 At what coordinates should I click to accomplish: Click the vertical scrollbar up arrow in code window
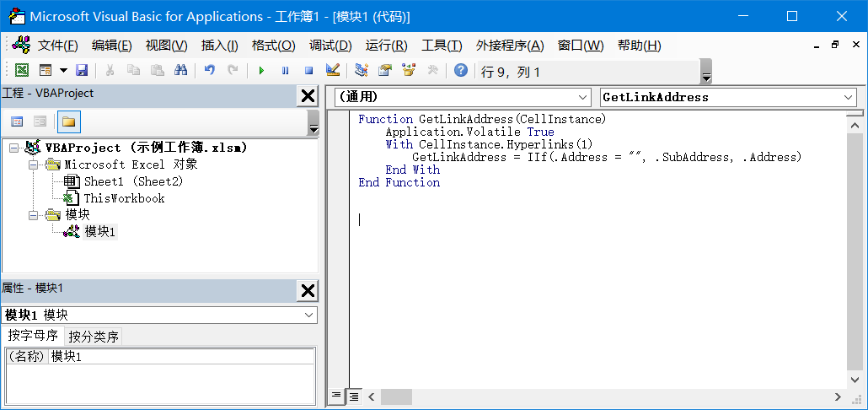pyautogui.click(x=855, y=126)
